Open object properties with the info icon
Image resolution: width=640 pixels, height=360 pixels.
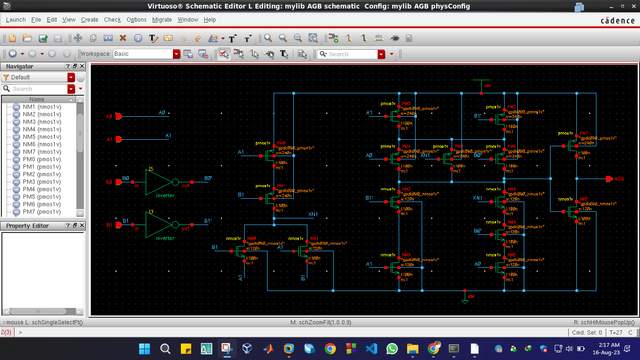coord(138,38)
